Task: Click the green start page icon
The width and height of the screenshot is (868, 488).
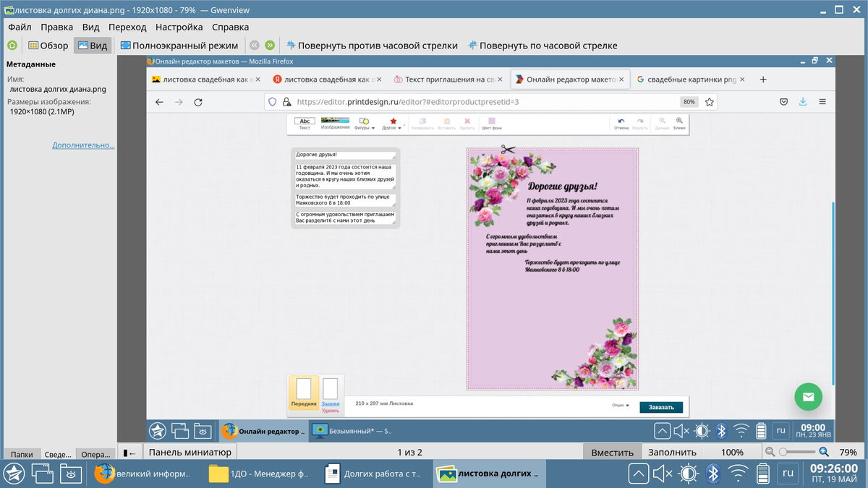Action: click(12, 45)
